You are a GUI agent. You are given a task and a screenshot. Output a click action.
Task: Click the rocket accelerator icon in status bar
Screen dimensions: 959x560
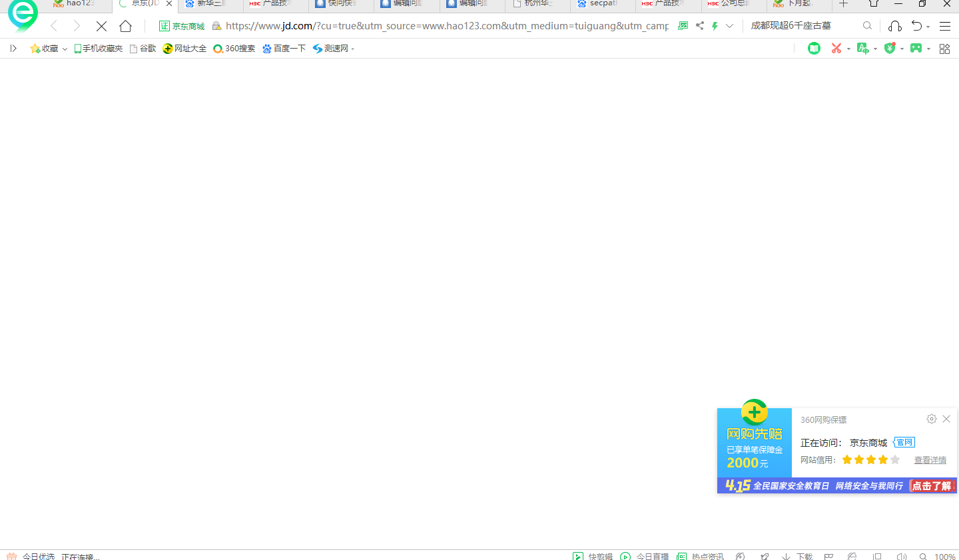[765, 556]
